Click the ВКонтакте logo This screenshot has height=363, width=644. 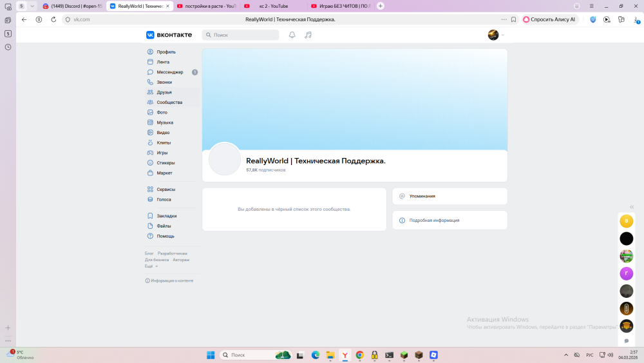169,35
